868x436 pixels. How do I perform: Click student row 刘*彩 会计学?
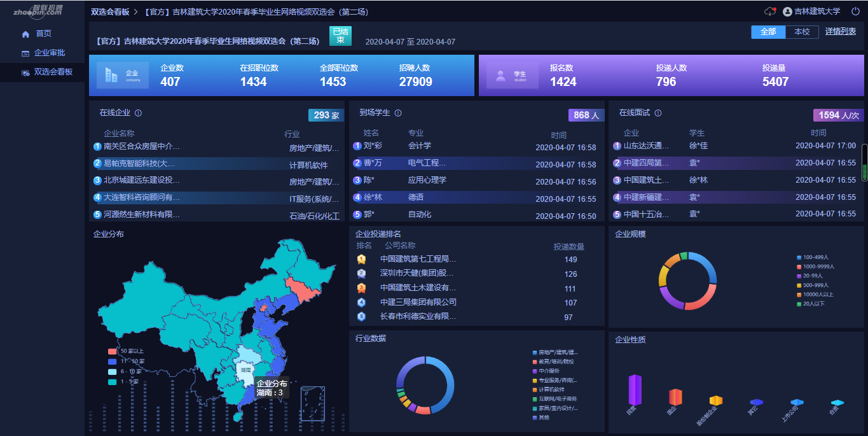click(x=476, y=147)
